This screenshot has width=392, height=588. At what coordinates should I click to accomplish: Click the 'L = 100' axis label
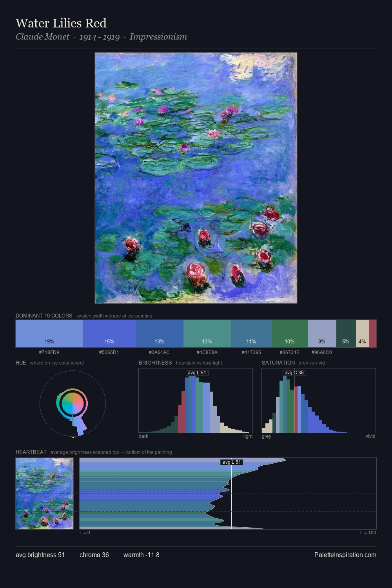click(368, 533)
